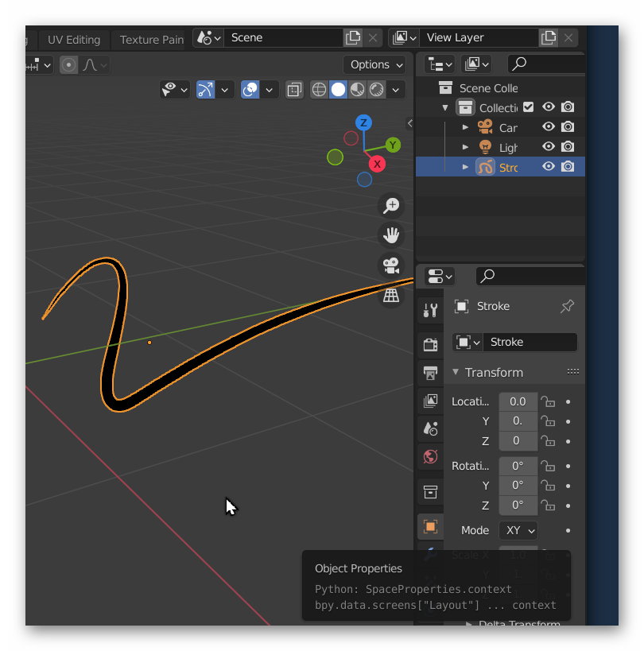Switch between perspective and orthographic view
The image size is (644, 651).
pos(391,296)
